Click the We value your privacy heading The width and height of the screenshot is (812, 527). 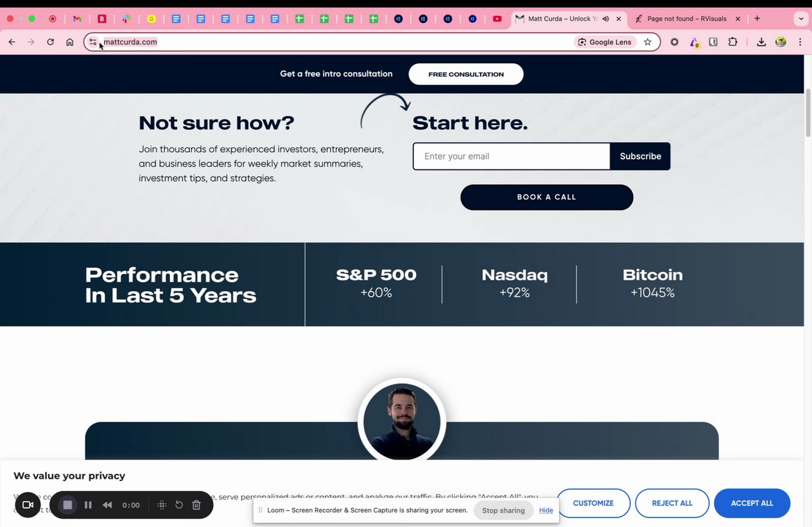click(x=69, y=476)
